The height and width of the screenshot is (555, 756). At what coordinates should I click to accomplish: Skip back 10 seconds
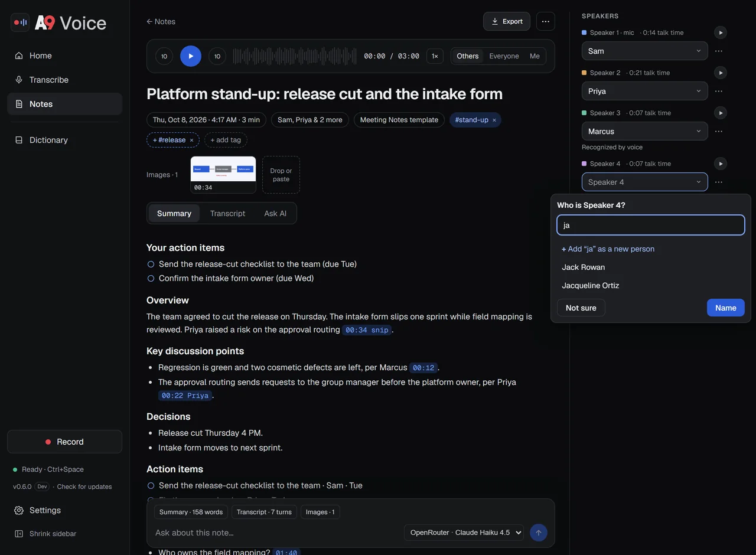[x=164, y=56]
